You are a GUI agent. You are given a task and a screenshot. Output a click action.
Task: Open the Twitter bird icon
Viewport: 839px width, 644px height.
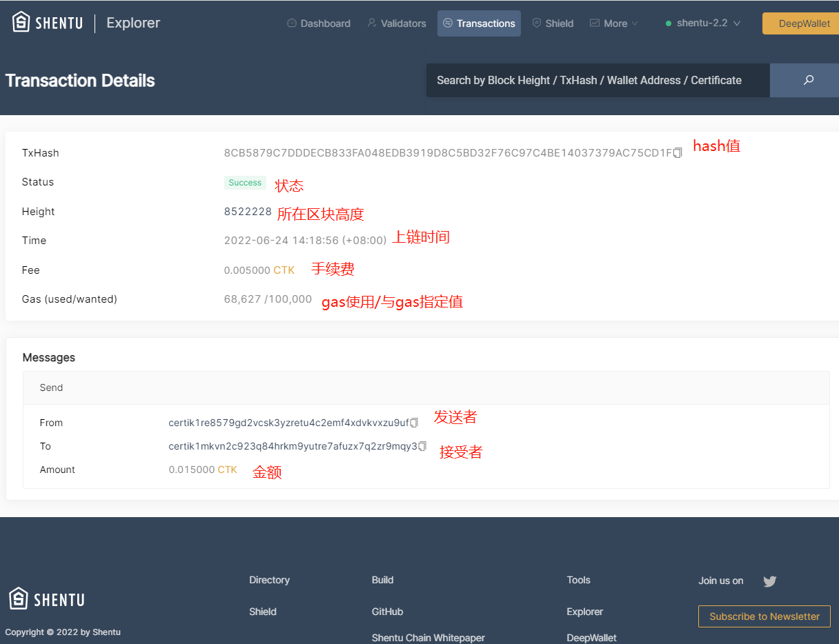(770, 581)
